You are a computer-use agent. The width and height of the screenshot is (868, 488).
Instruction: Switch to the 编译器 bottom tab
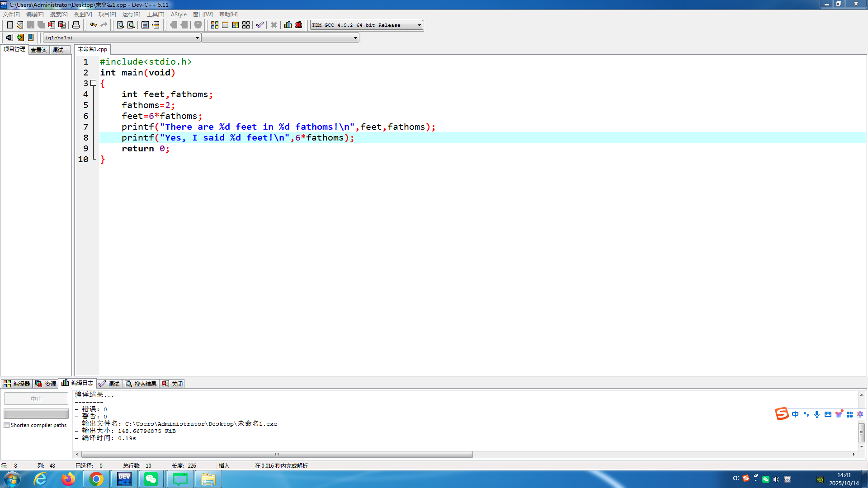point(17,384)
